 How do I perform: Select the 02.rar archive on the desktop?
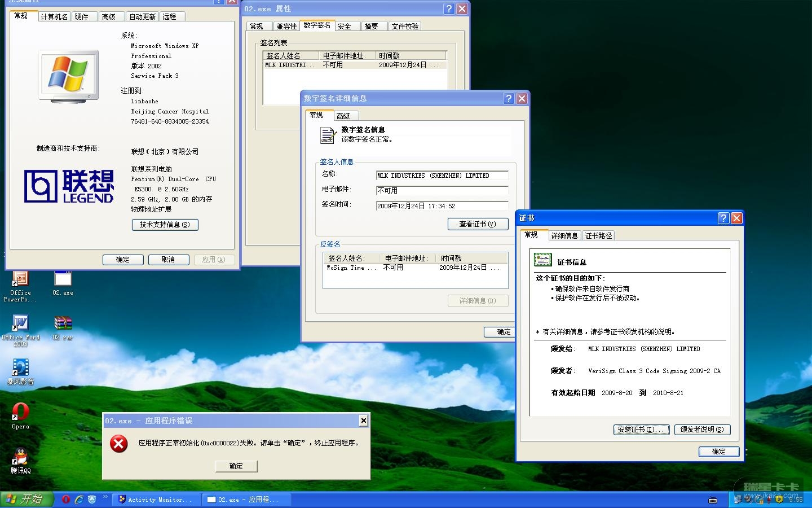tap(63, 327)
